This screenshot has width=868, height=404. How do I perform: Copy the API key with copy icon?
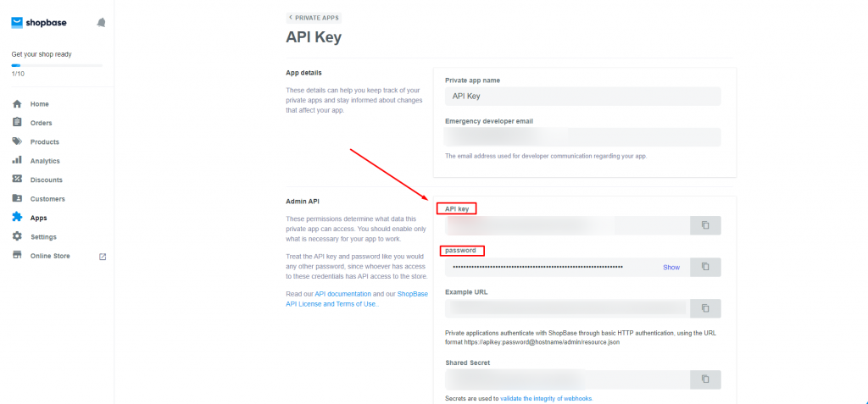point(705,226)
